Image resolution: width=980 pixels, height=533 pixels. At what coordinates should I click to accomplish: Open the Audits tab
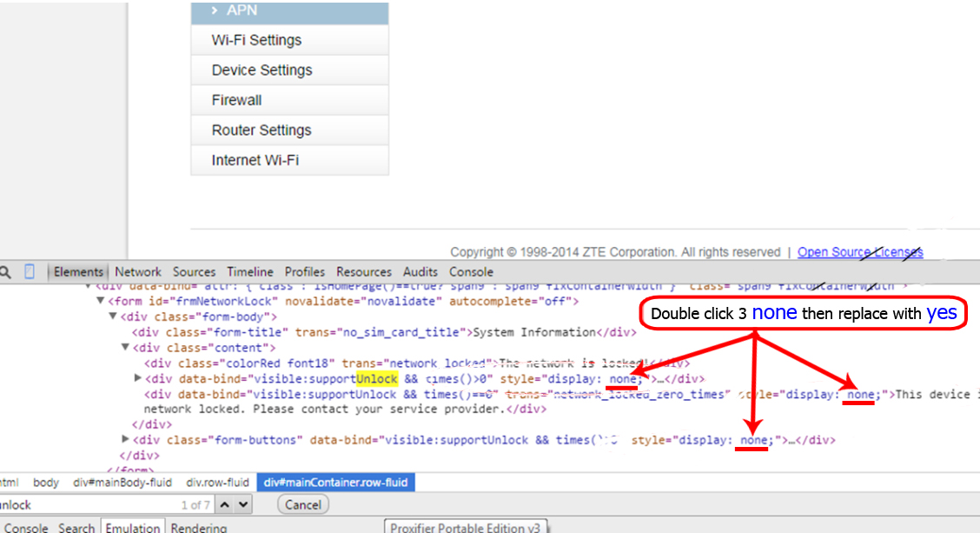420,272
